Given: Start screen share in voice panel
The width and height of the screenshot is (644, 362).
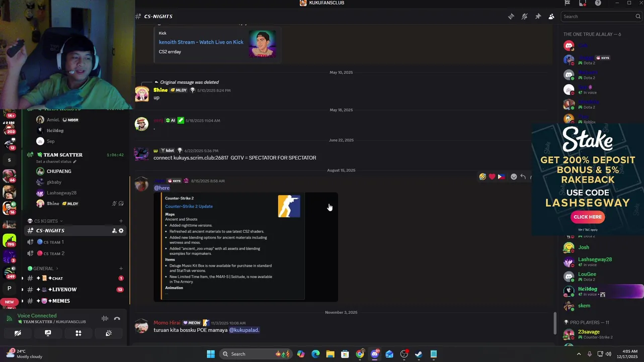Looking at the screenshot, I should tap(48, 333).
